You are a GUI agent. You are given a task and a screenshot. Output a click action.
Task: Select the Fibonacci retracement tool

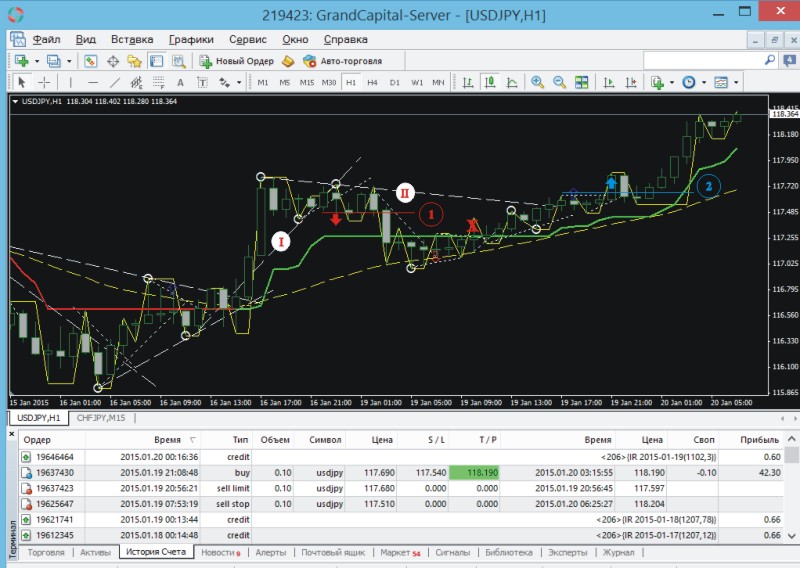coord(159,82)
